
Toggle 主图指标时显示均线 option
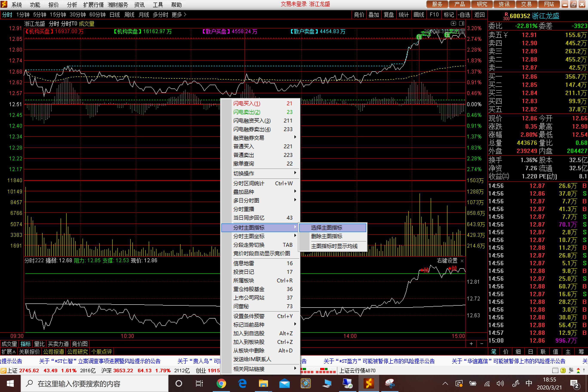(334, 246)
